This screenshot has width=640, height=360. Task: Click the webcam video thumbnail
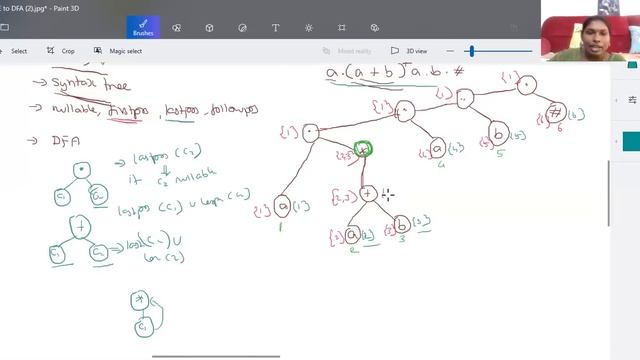pos(590,31)
